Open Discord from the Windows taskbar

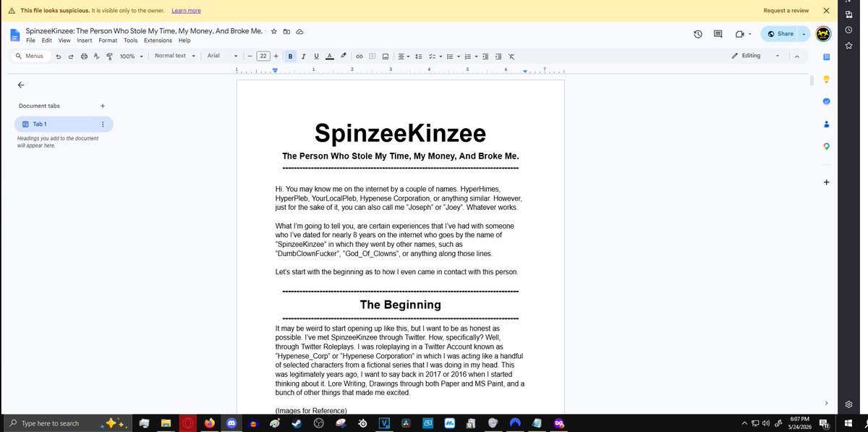231,423
